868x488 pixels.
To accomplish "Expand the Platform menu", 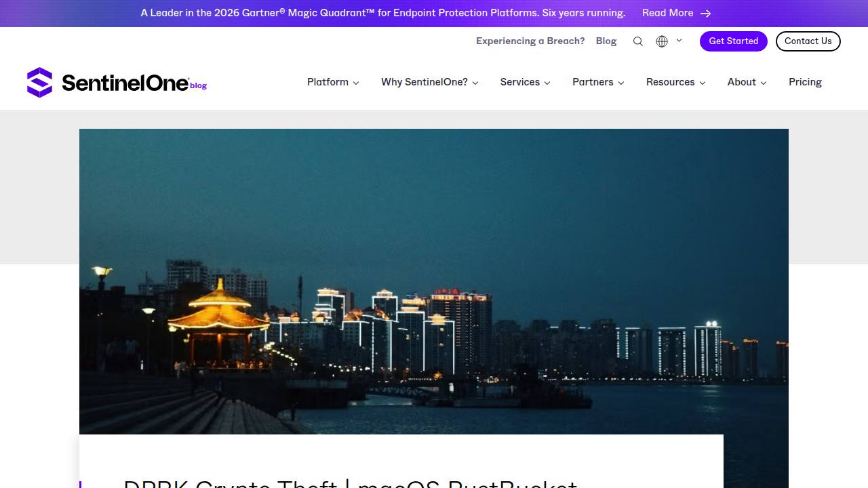I will coord(333,82).
